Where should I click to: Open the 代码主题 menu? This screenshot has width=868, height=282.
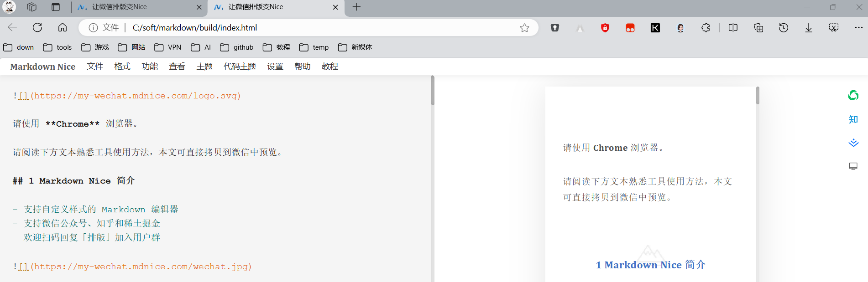click(240, 67)
